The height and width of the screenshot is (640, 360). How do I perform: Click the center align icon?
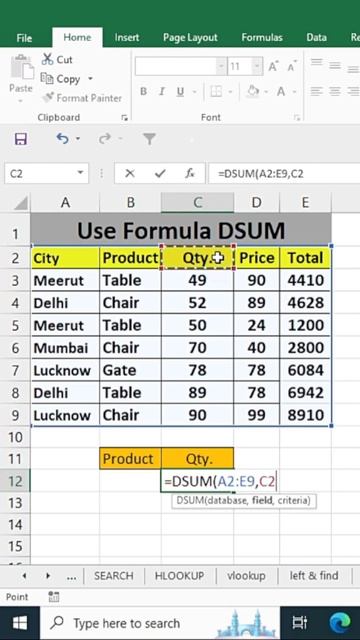(x=335, y=91)
